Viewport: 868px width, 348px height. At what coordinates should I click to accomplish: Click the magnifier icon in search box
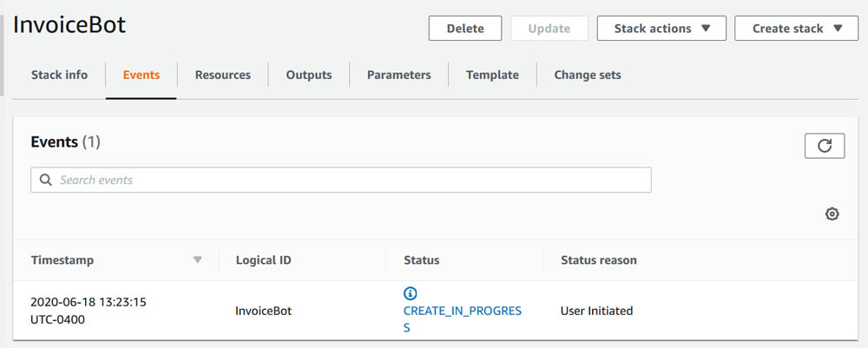(x=47, y=180)
